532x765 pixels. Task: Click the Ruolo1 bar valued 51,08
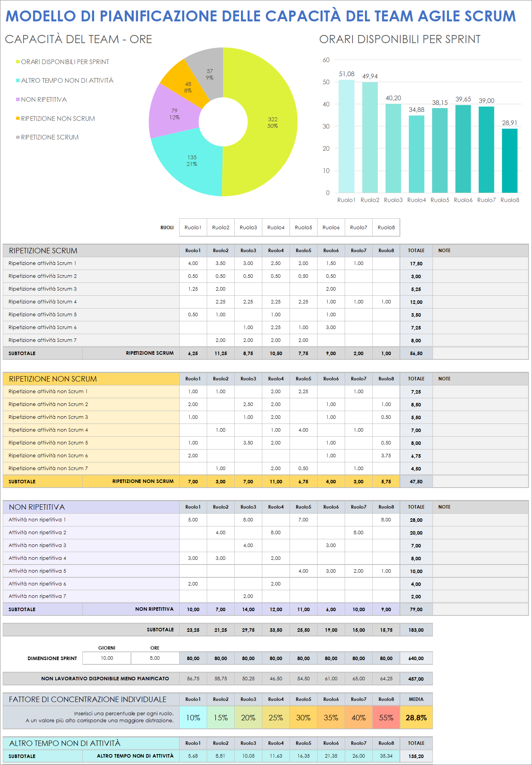[346, 136]
